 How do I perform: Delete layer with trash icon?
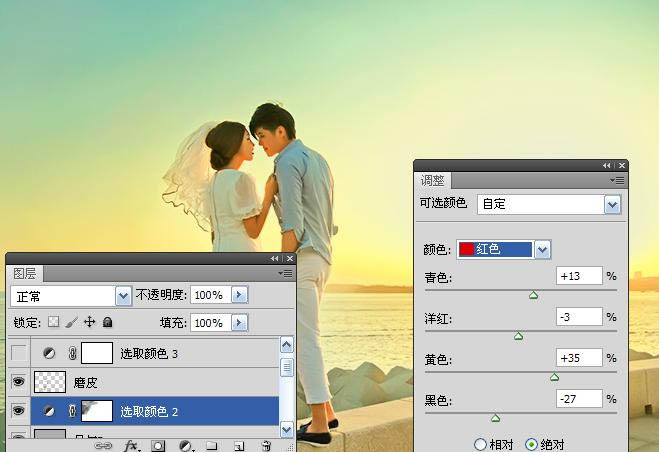(x=266, y=446)
